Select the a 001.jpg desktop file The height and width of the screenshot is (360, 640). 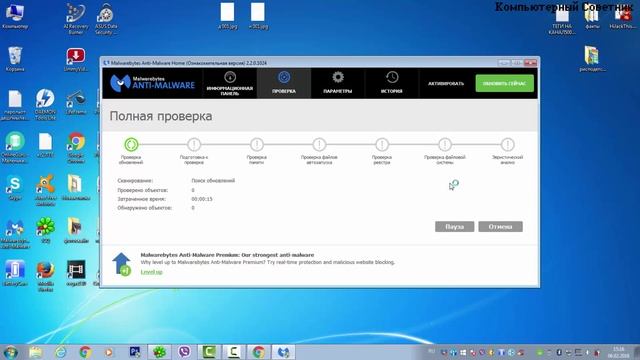tap(227, 16)
